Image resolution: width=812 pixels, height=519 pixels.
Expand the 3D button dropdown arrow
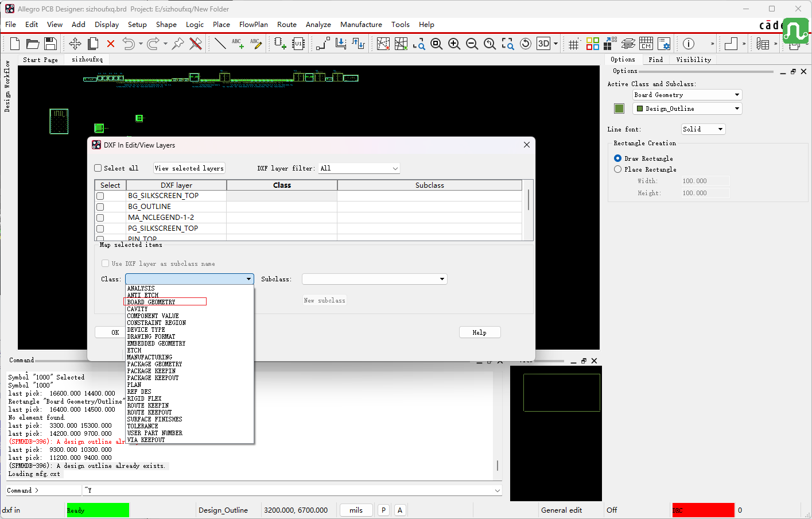[555, 44]
